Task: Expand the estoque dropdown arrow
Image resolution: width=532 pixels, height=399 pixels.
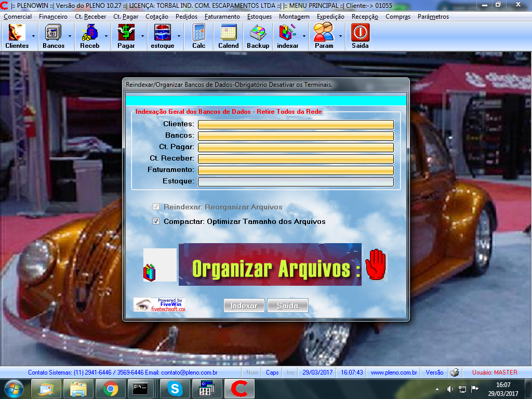Action: (179, 36)
